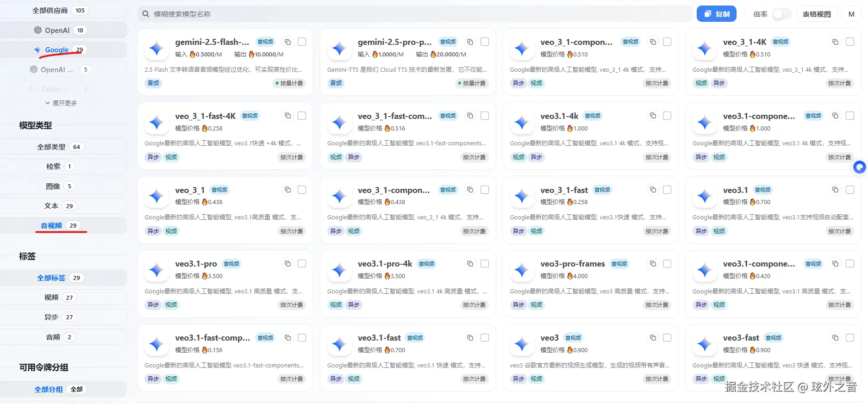
Task: Click copy icon on veo3.1-fast-4K card
Action: pos(287,116)
